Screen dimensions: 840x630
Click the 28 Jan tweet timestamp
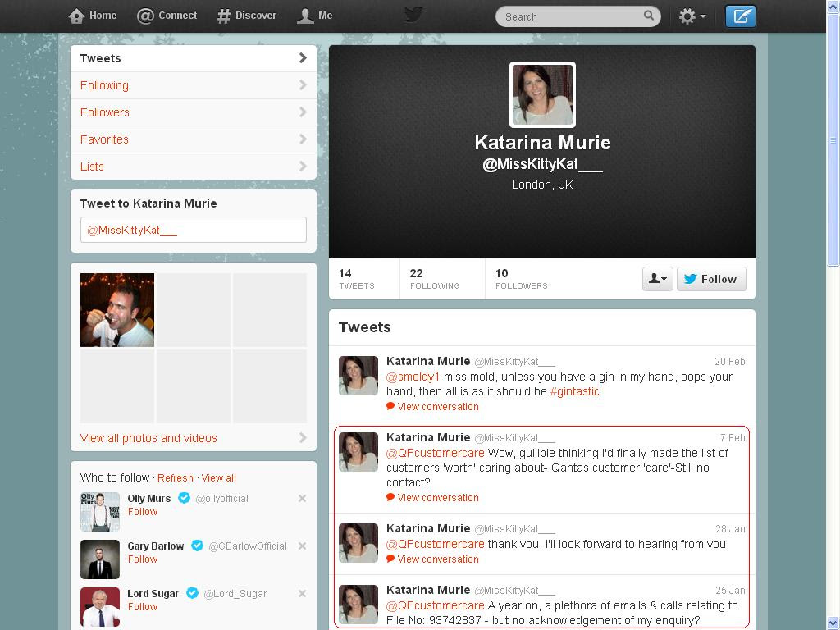(730, 529)
